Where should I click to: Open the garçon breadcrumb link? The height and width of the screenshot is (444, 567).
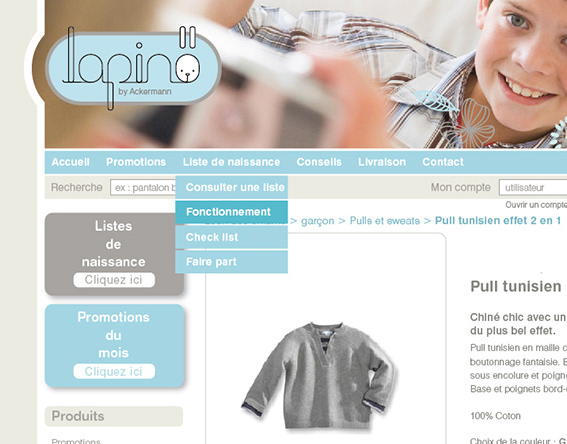tap(317, 221)
